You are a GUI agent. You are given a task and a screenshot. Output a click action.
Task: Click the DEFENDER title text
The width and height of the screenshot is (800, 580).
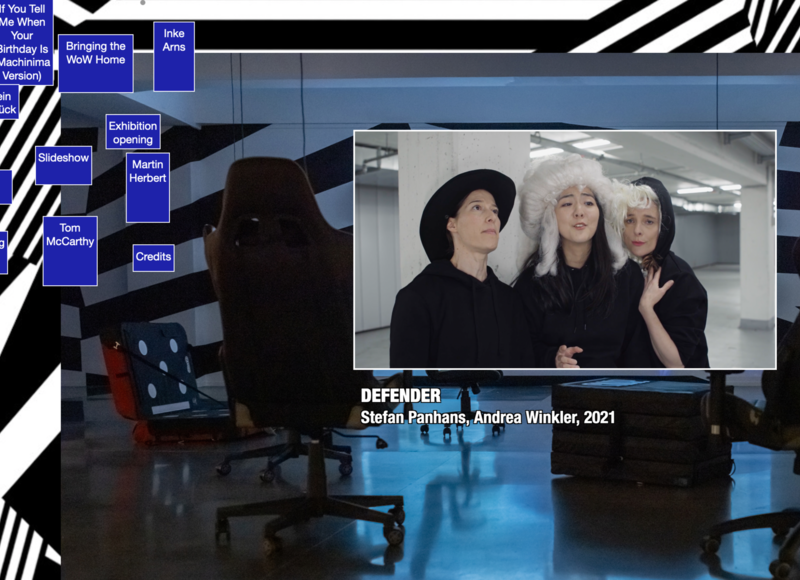coord(400,396)
